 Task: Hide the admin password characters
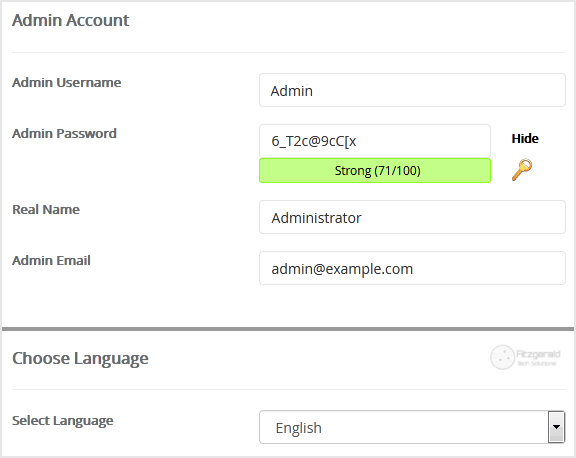click(525, 138)
